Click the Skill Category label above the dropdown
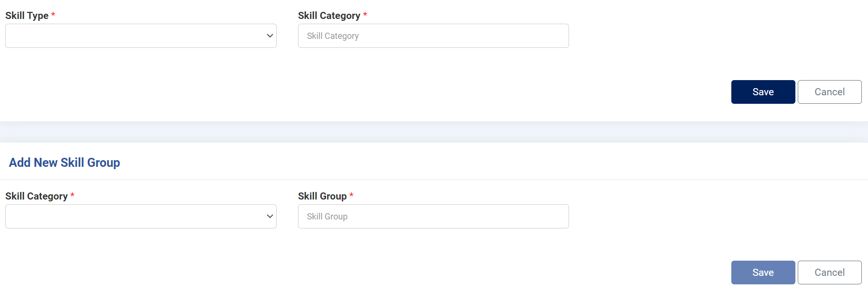 (x=37, y=196)
